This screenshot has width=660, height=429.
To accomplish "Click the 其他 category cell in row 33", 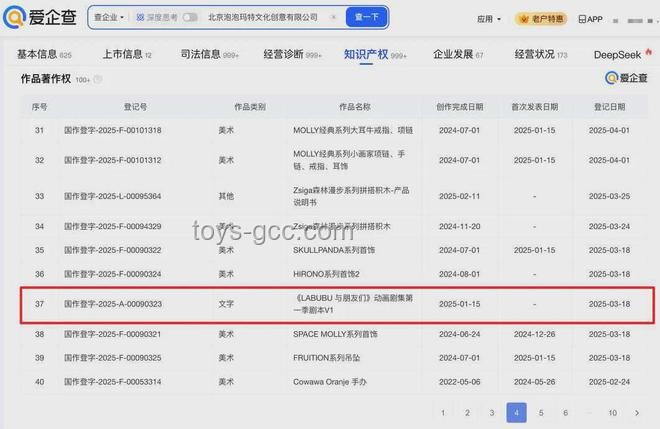I will pyautogui.click(x=226, y=196).
